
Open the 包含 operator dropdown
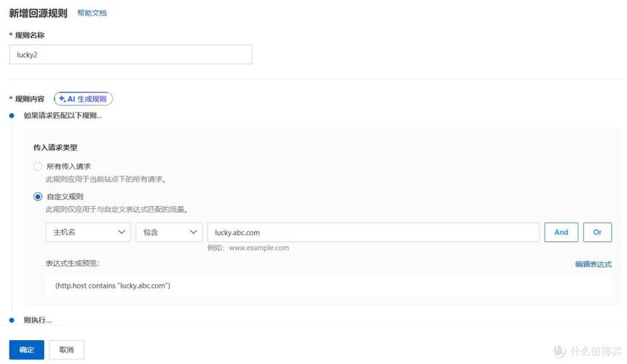(169, 232)
